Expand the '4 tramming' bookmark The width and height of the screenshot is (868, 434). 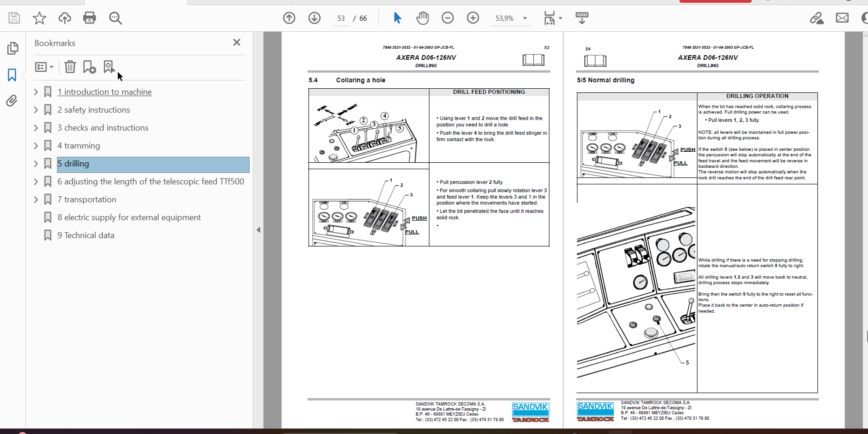coord(36,146)
